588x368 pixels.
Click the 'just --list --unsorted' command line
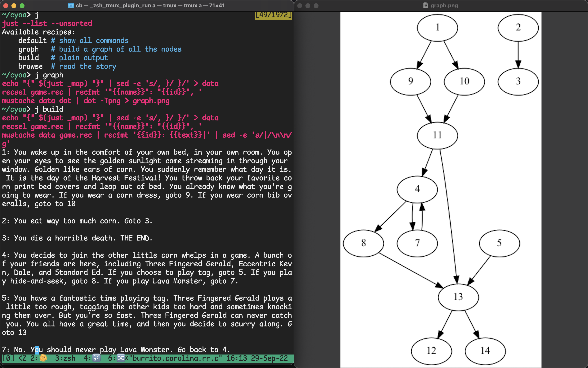47,23
